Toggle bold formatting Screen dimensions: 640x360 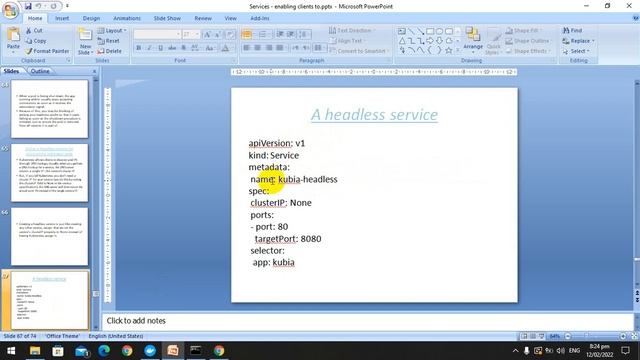click(138, 48)
